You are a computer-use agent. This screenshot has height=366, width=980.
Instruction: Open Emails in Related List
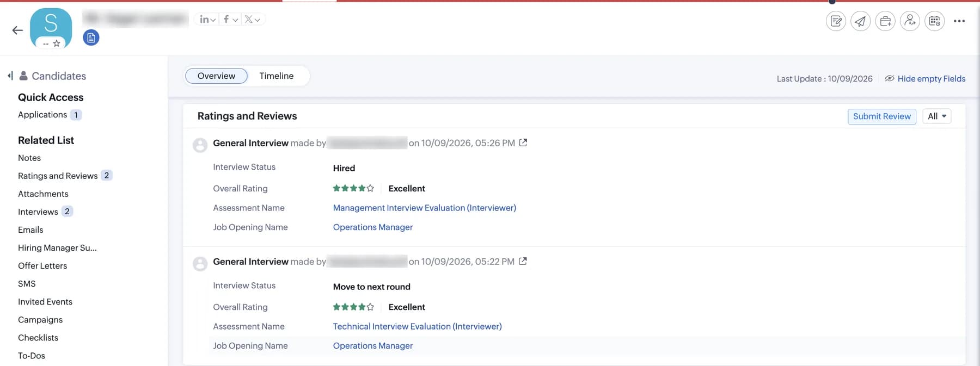30,230
